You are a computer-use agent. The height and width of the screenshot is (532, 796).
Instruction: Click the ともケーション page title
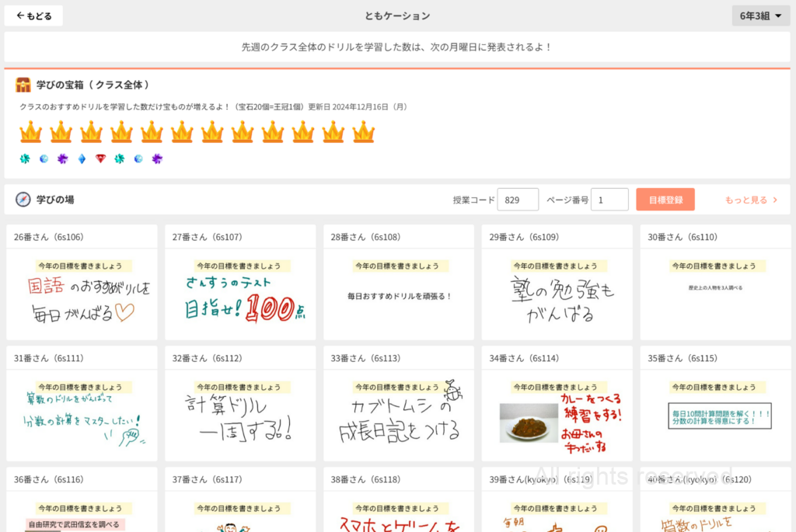[x=397, y=16]
